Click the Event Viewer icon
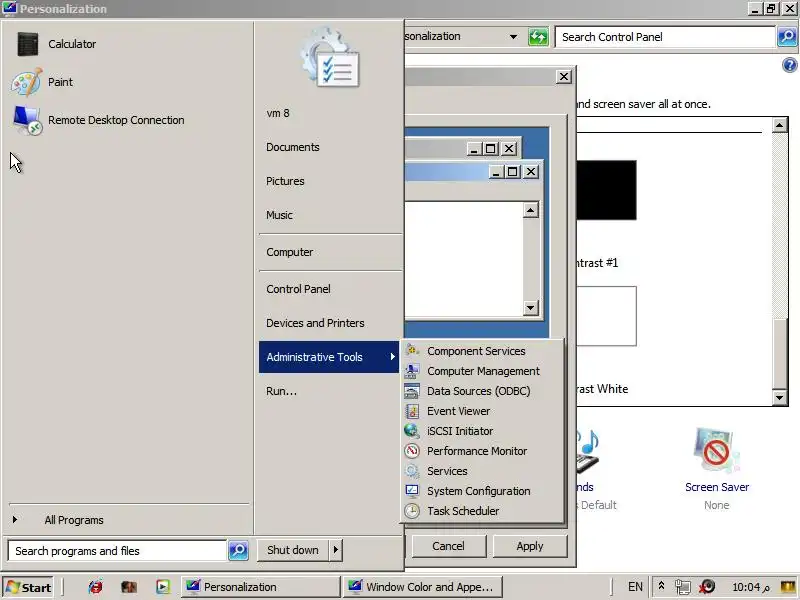This screenshot has width=800, height=600. point(412,411)
